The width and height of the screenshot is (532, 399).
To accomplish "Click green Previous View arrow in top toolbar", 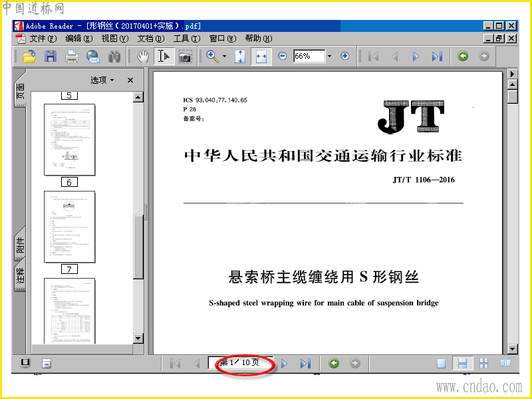I will [463, 56].
